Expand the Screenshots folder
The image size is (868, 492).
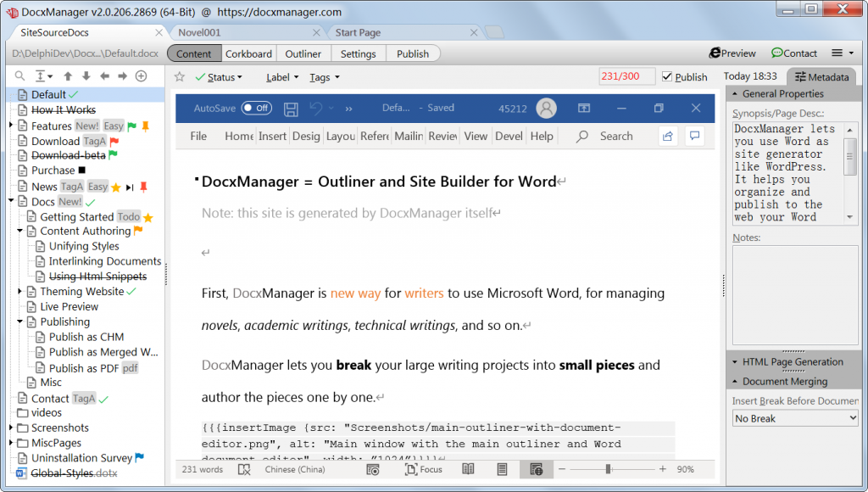[10, 428]
